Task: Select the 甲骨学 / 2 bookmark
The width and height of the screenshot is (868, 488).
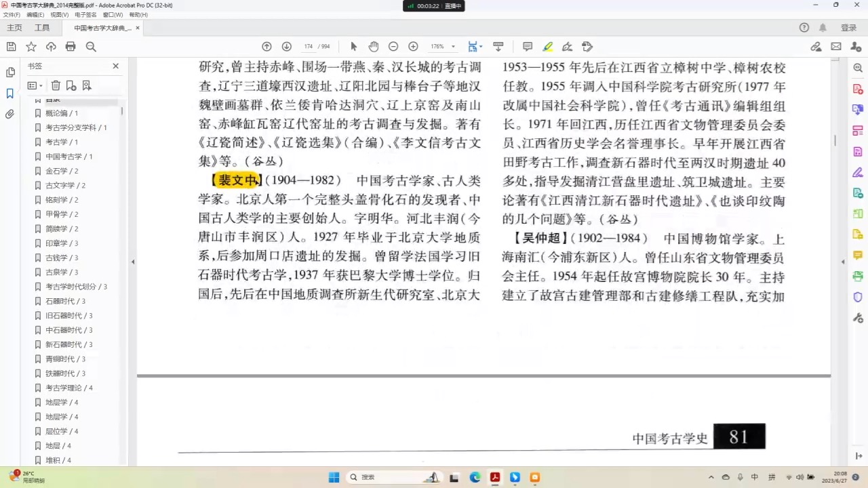Action: point(62,214)
